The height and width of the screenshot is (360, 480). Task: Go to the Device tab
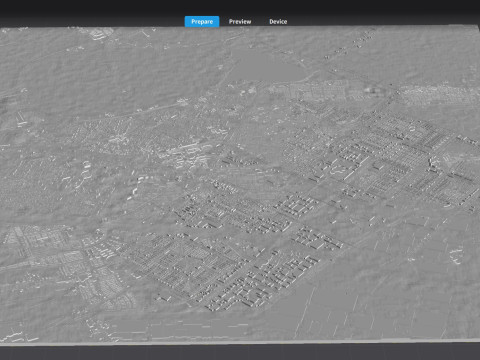point(278,22)
